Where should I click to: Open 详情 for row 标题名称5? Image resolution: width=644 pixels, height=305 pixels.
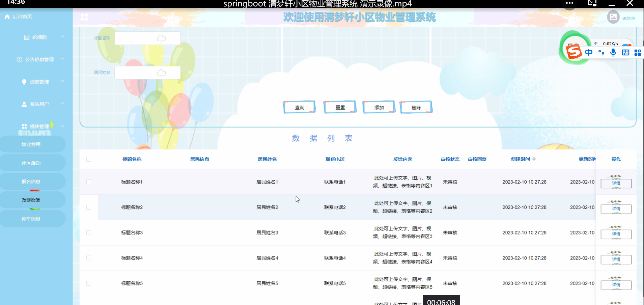616,285
